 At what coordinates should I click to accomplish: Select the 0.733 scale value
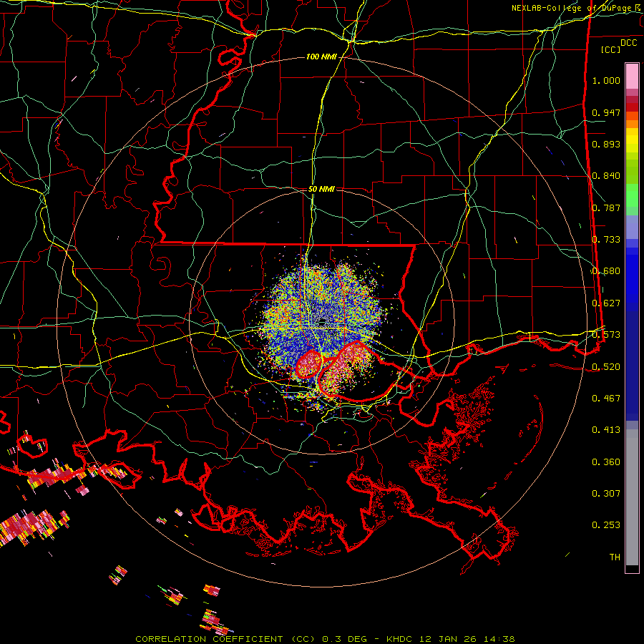click(x=606, y=240)
